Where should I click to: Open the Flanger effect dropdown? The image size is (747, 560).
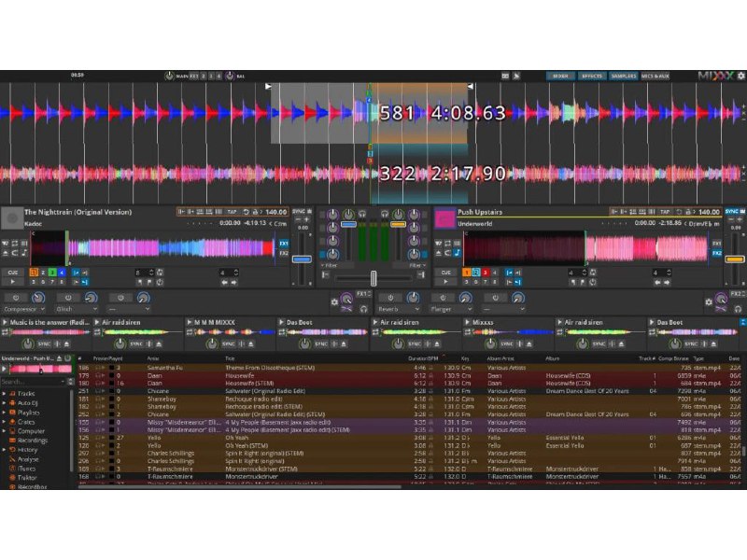click(451, 309)
